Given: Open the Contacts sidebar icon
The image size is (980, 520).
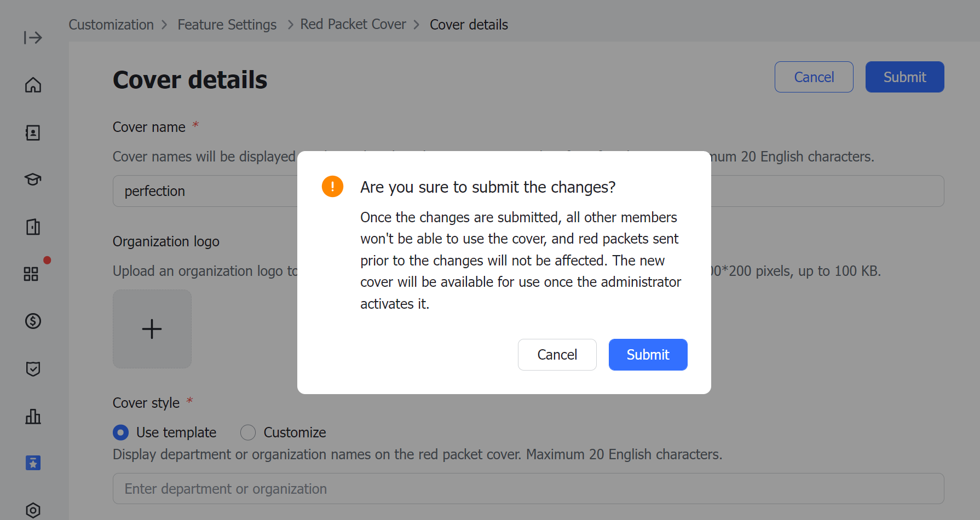Looking at the screenshot, I should click(33, 132).
